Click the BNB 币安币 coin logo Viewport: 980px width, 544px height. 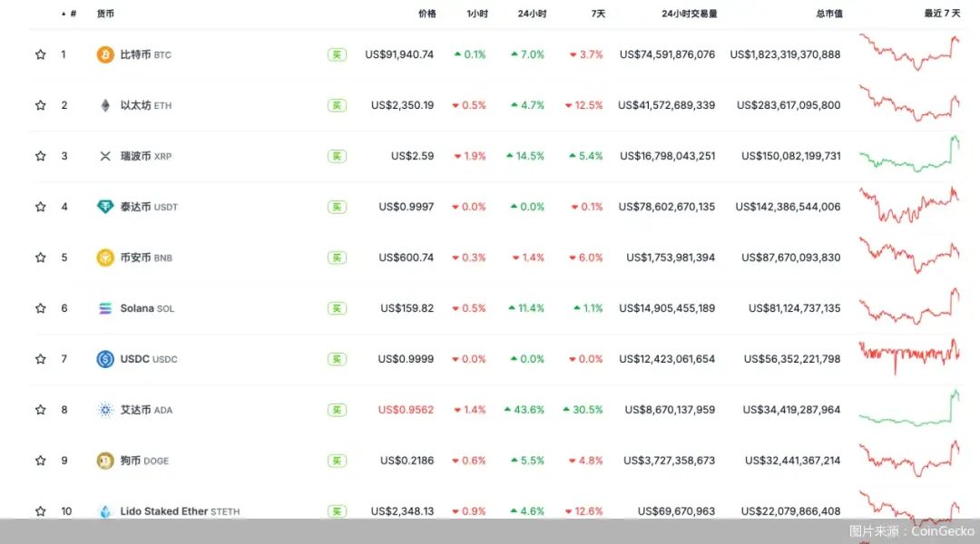105,257
